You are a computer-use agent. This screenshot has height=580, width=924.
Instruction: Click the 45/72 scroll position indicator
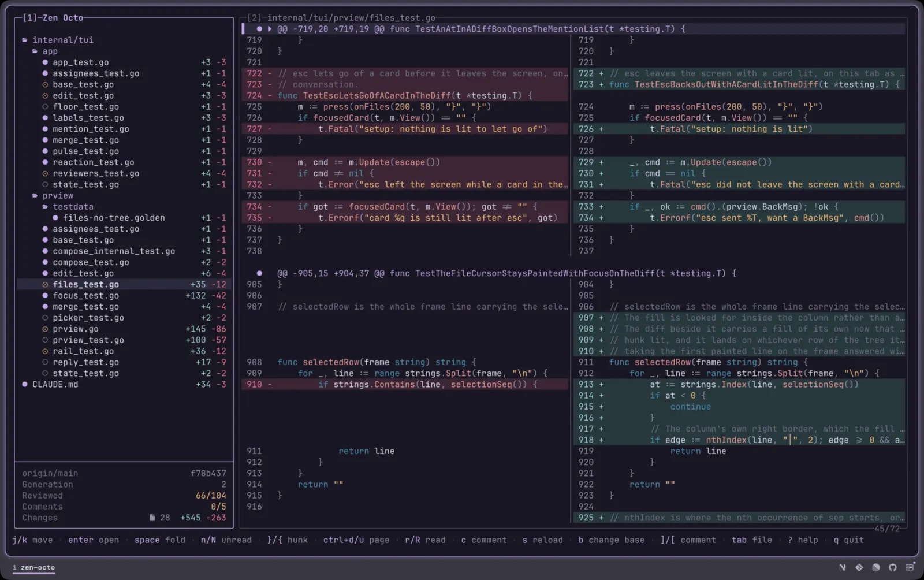[887, 529]
